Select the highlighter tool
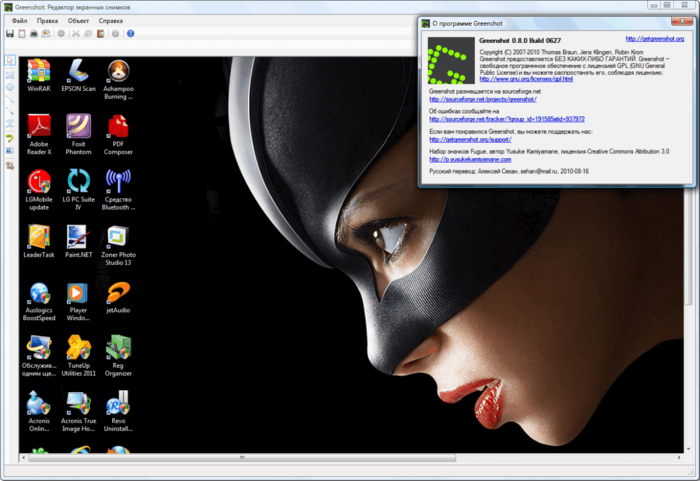Screen dimensions: 700x481 coord(10,138)
